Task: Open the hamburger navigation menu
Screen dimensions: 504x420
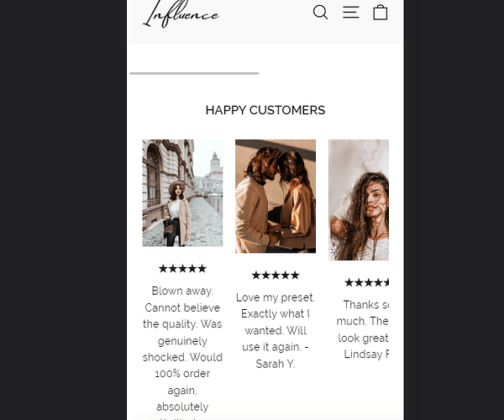Action: click(x=350, y=13)
